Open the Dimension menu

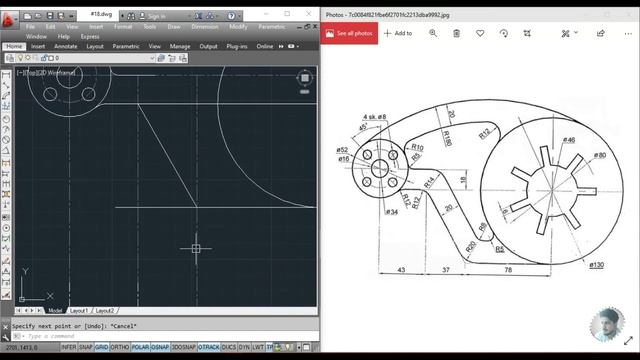pos(205,27)
